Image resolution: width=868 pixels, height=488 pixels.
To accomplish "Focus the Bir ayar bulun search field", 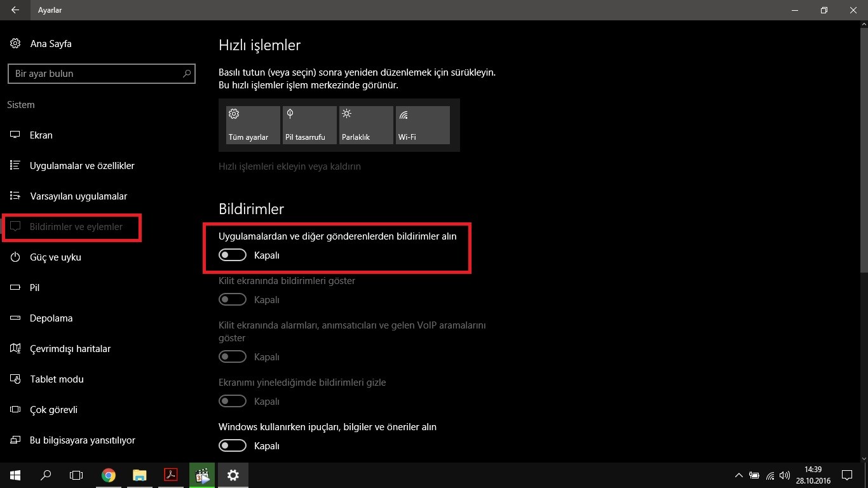I will (x=102, y=74).
